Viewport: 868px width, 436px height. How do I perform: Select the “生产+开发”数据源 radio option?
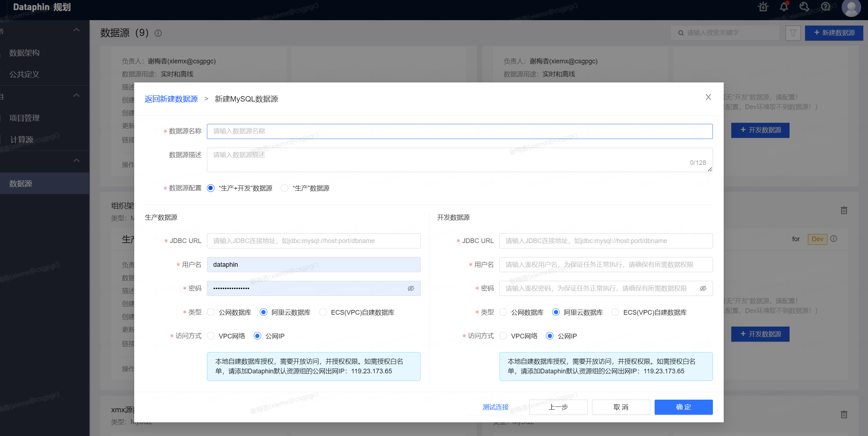(x=211, y=188)
